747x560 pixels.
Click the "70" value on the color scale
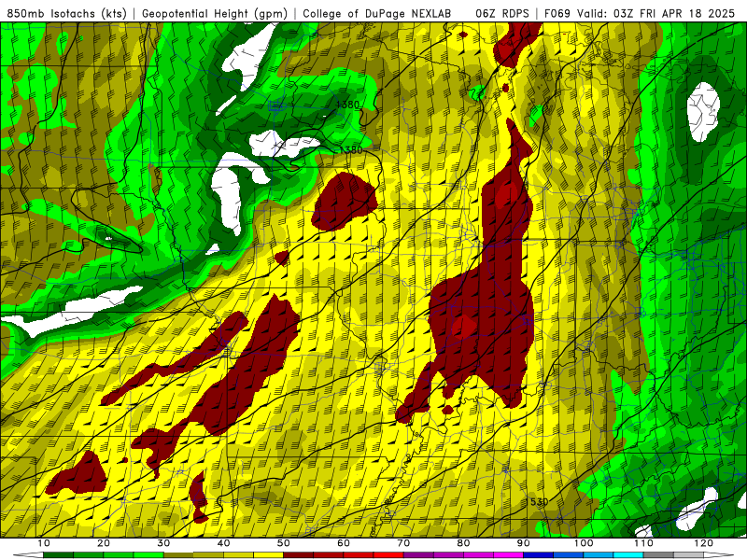(403, 543)
